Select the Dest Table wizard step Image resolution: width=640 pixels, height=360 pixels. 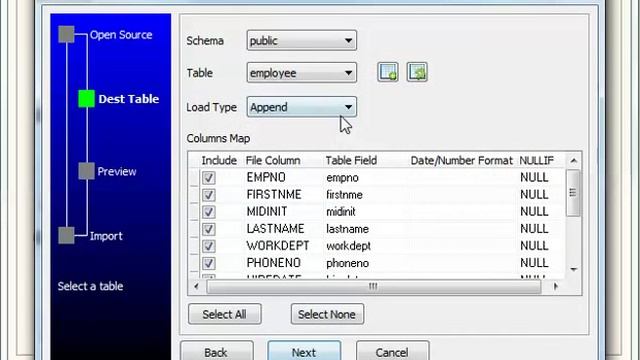pos(129,99)
